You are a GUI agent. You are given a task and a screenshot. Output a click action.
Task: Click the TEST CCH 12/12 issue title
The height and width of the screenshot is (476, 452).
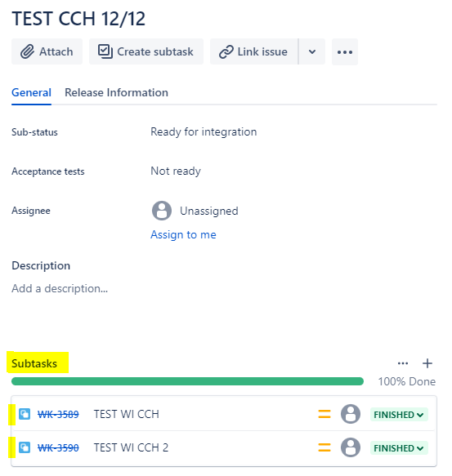coord(78,19)
